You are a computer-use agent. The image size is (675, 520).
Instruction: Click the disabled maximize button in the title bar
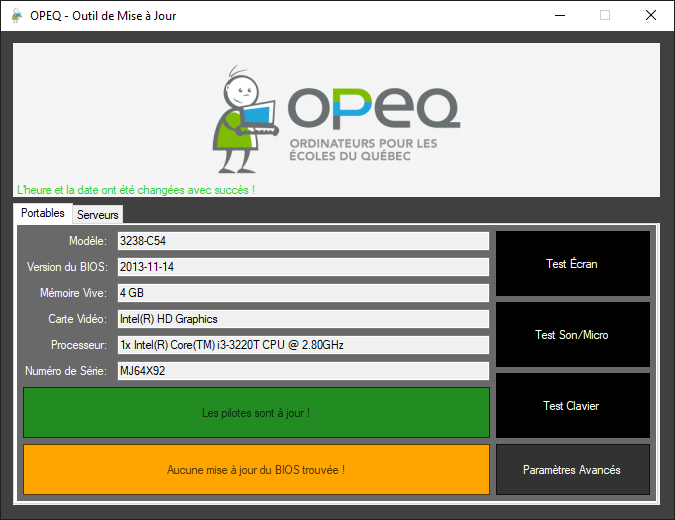(605, 15)
